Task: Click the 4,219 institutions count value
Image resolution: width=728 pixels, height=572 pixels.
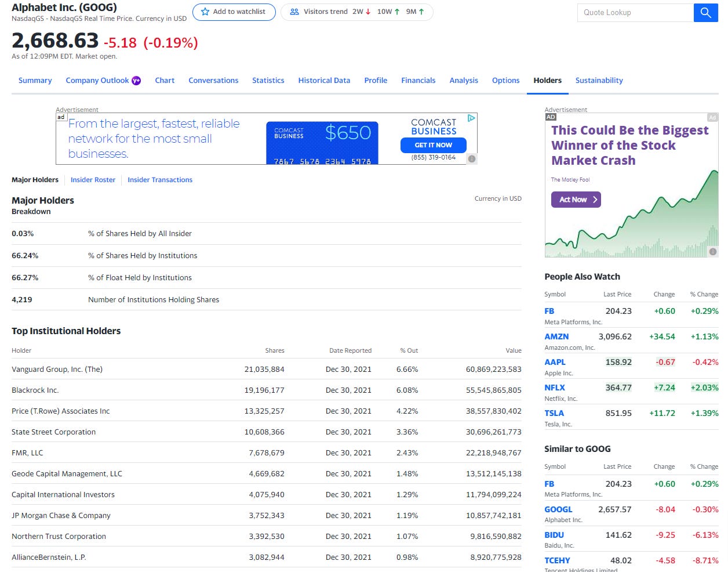Action: [22, 299]
